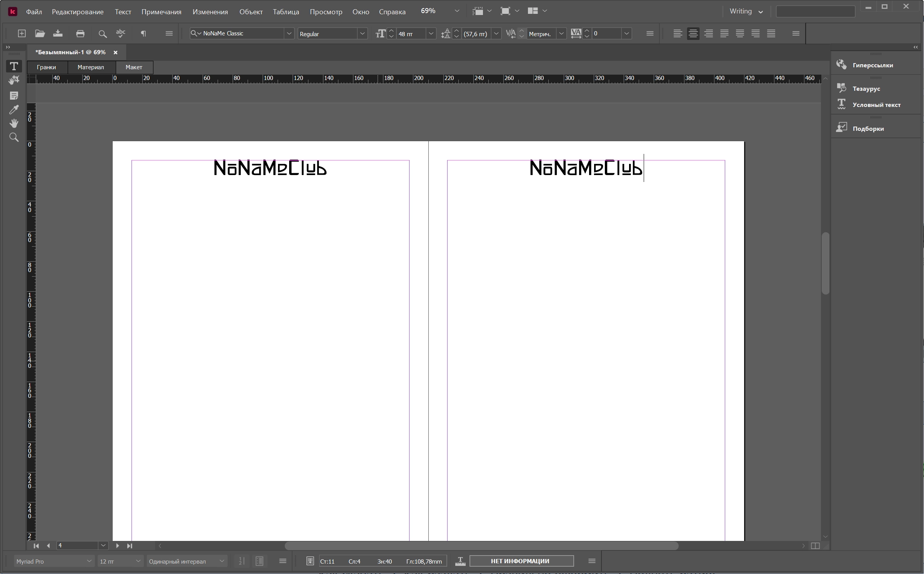Open the Writing workspace switcher

746,12
